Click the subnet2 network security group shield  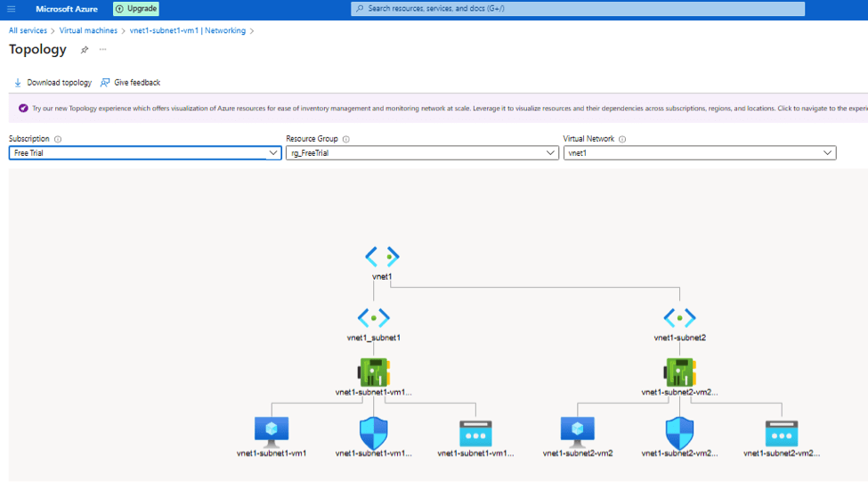coord(679,432)
